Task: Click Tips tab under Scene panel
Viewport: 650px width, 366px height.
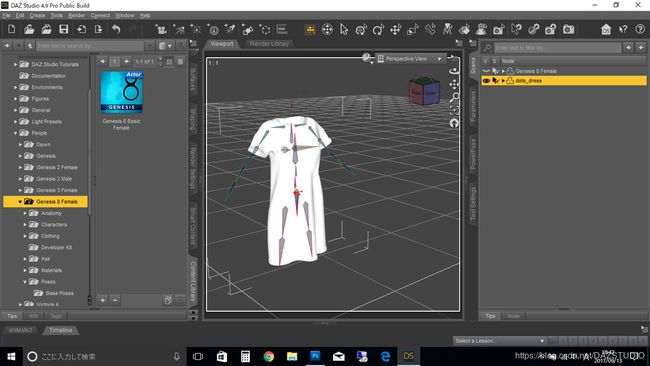Action: tap(490, 316)
